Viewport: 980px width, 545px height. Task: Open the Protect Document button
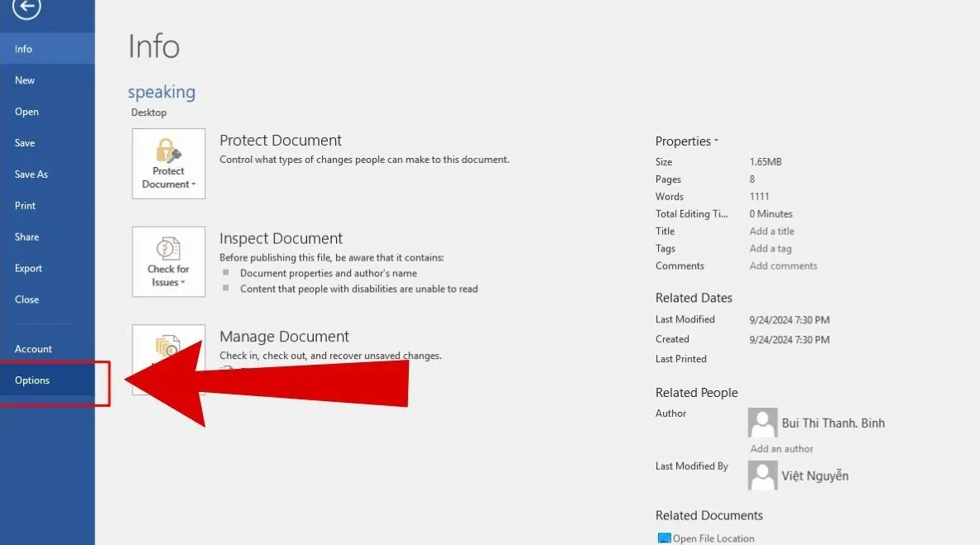tap(169, 164)
